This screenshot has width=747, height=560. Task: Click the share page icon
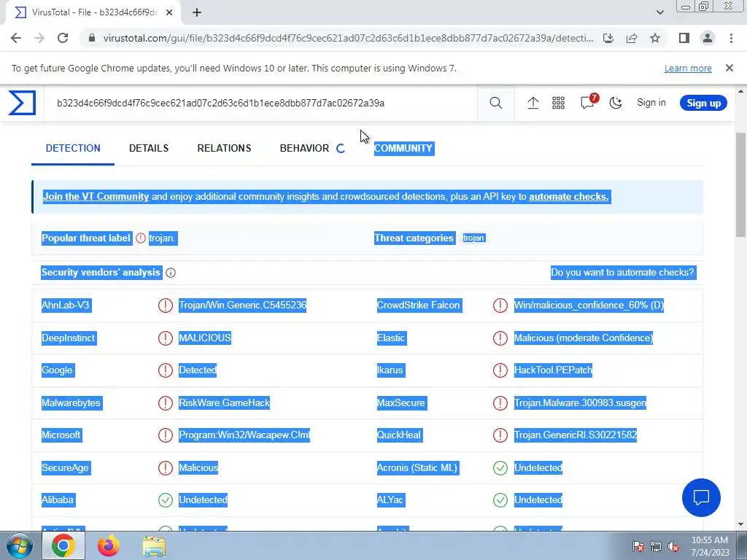[632, 38]
